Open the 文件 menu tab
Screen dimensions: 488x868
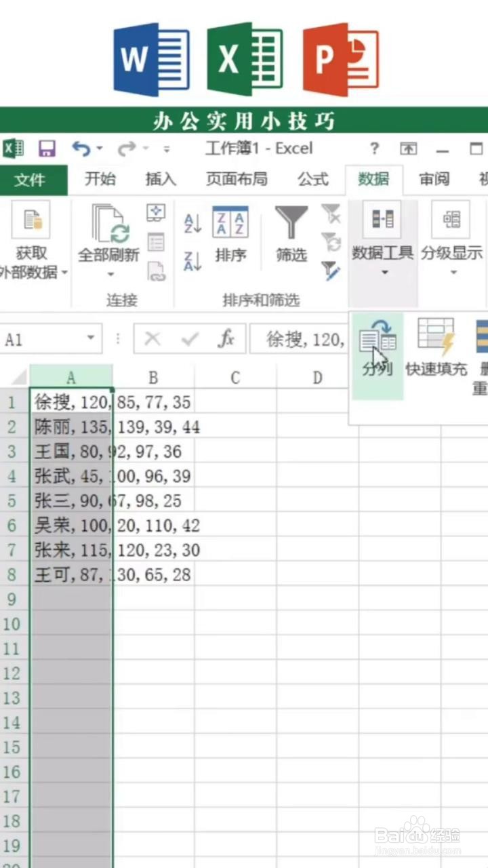[x=30, y=180]
